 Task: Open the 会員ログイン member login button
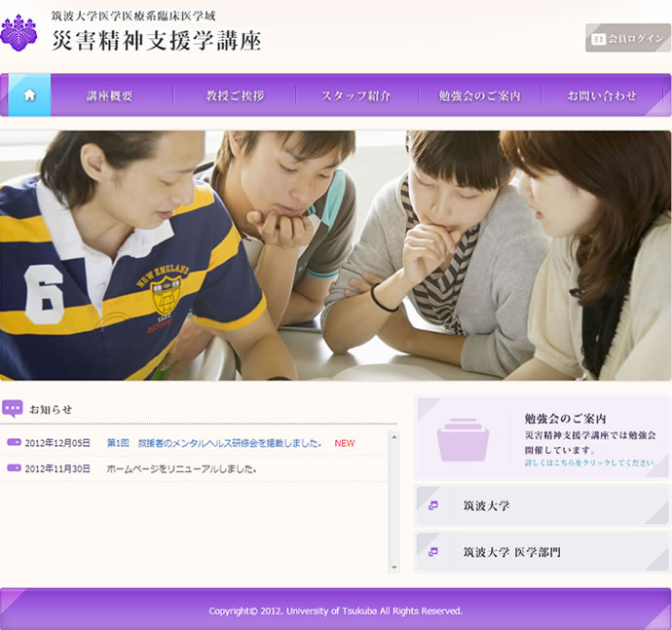pyautogui.click(x=627, y=38)
